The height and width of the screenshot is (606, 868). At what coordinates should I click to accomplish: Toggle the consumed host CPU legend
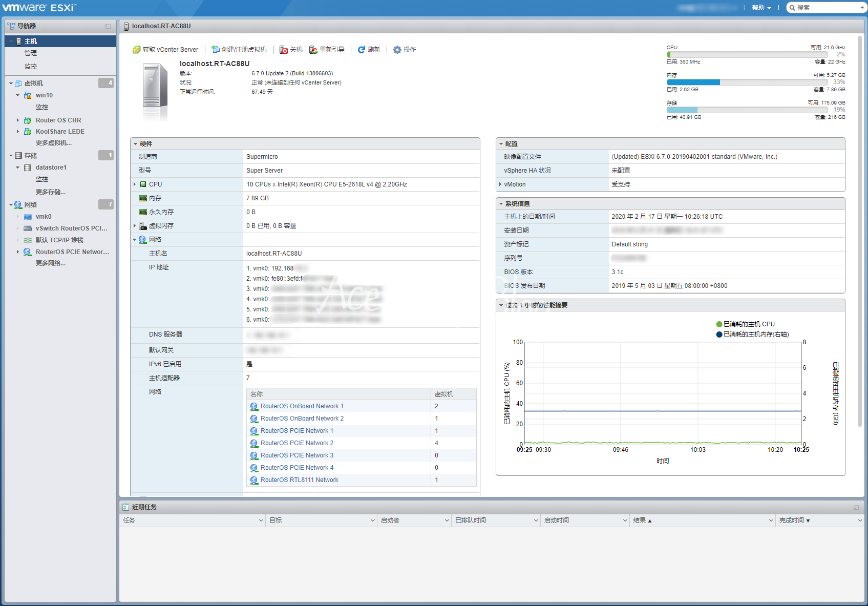(x=745, y=324)
